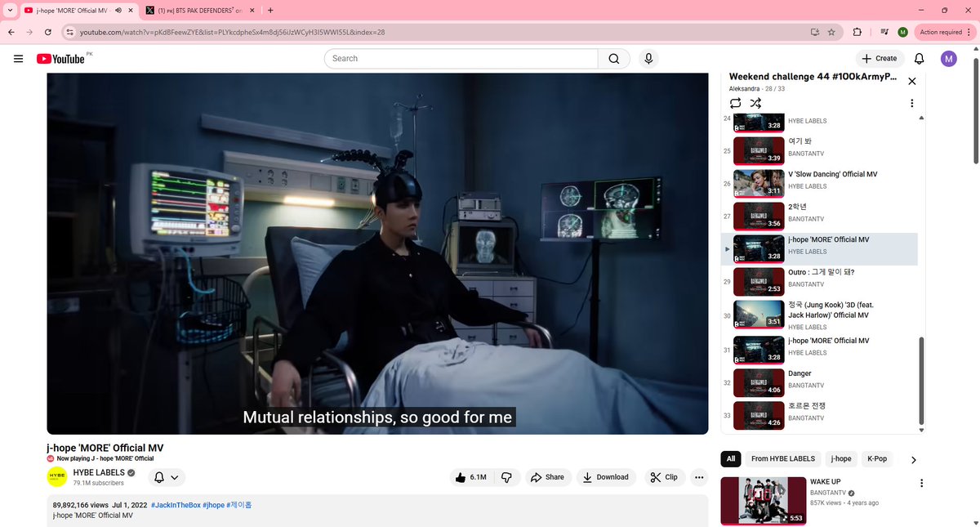Open more actions ellipsis beside Clip

699,477
